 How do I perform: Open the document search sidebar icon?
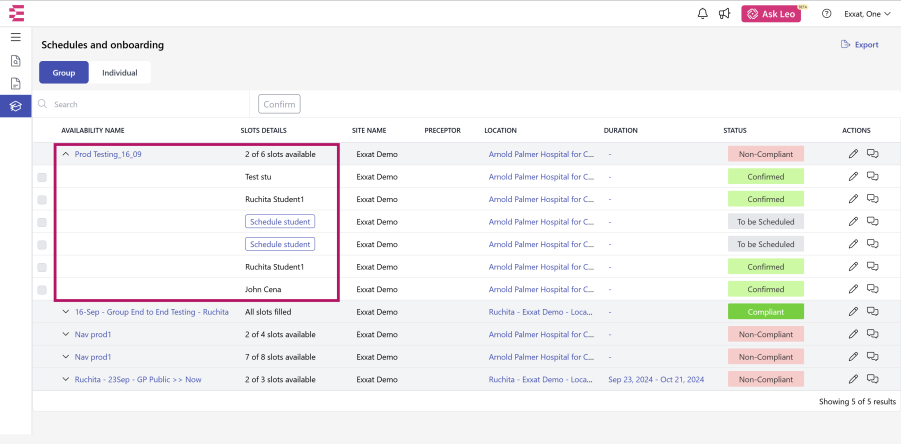16,61
